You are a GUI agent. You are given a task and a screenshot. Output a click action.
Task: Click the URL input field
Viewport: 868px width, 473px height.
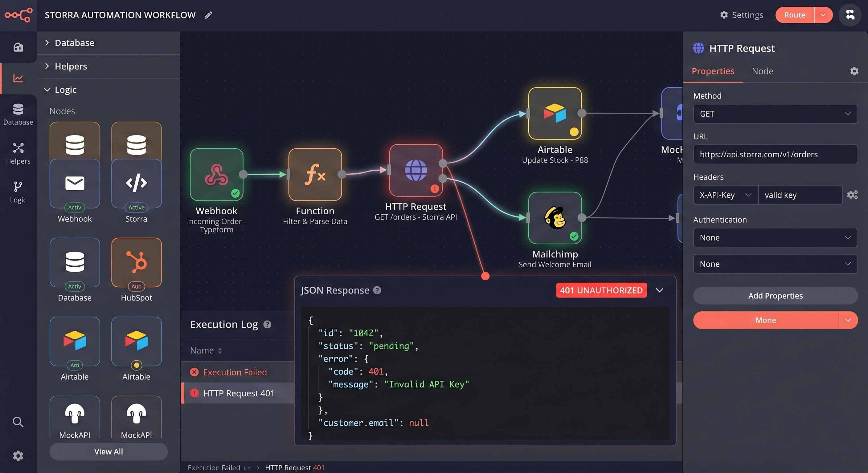tap(775, 155)
